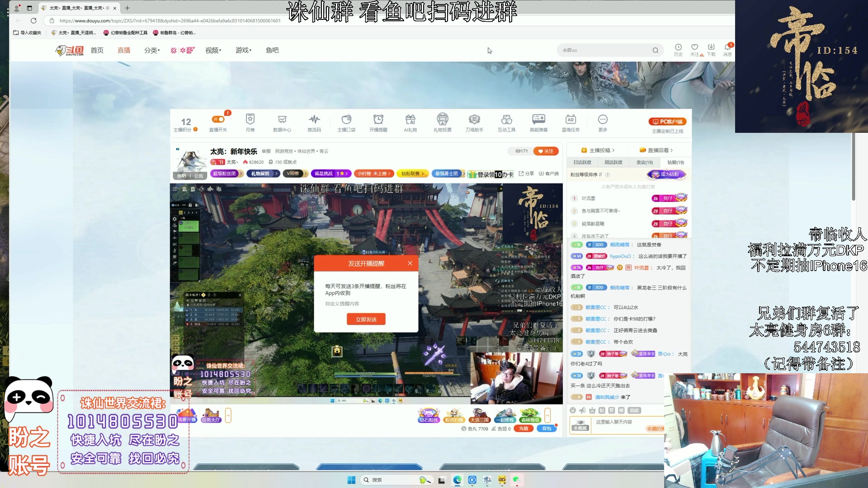The image size is (868, 488).
Task: Open the 粉丝钓鱼 mini game icon
Action: pyautogui.click(x=453, y=415)
